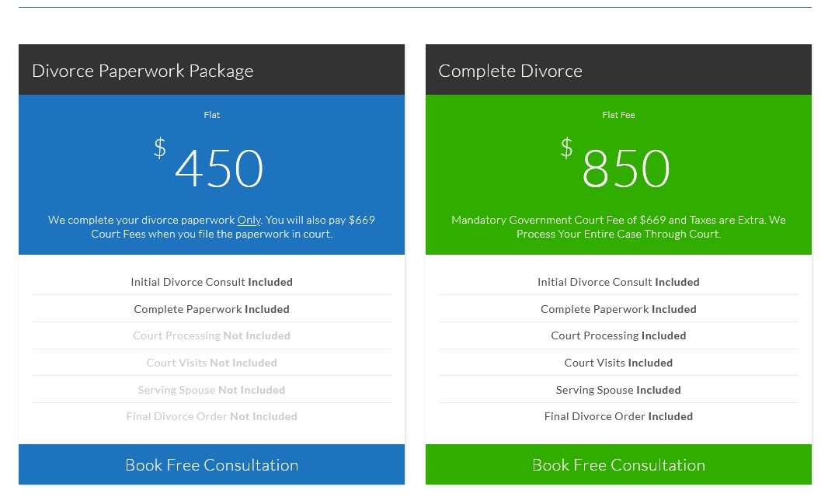Click Court Processing Not Included row
Viewport: 835px width, 504px height.
tap(211, 335)
